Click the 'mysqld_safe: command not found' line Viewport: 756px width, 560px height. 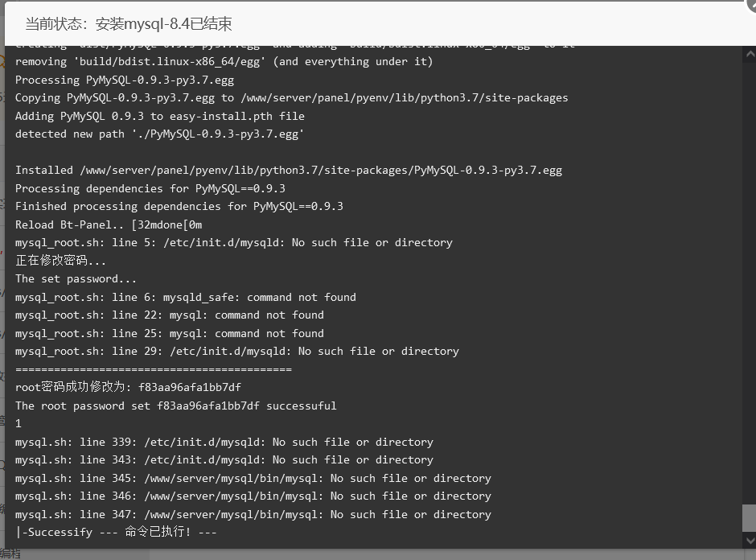point(186,297)
